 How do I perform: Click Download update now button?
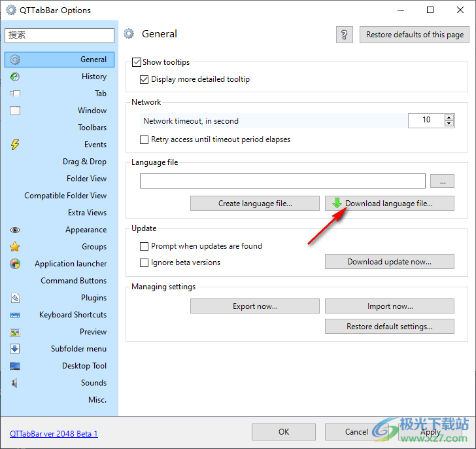(x=390, y=262)
